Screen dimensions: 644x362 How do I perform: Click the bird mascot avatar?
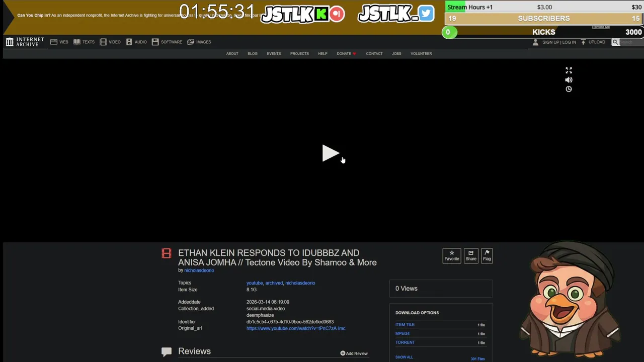(571, 299)
